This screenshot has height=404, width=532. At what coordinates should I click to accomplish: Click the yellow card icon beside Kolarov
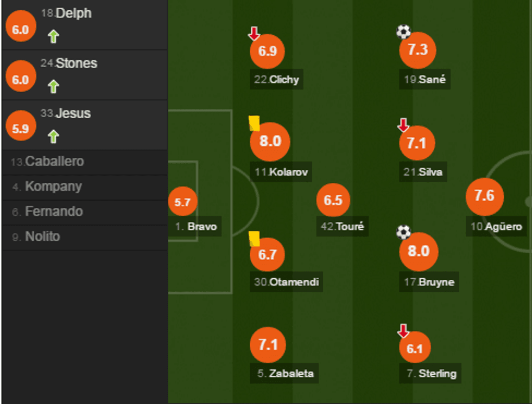pos(254,123)
